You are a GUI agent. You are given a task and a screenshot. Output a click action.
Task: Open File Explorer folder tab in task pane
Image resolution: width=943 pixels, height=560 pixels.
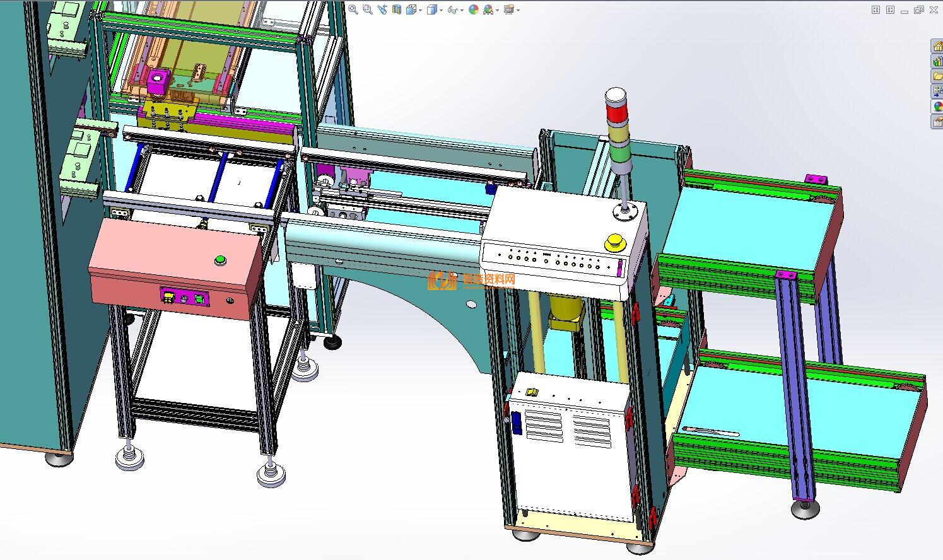pos(938,76)
